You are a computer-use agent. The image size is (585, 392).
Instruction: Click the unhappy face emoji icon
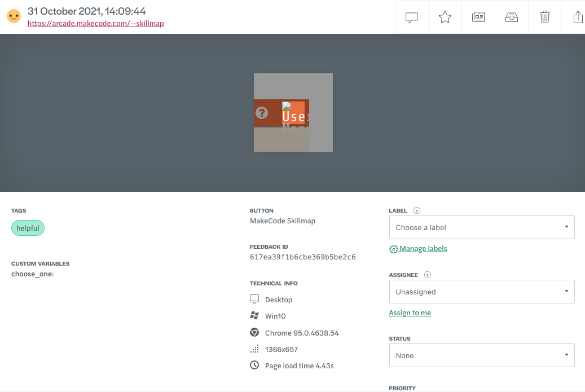[x=12, y=16]
